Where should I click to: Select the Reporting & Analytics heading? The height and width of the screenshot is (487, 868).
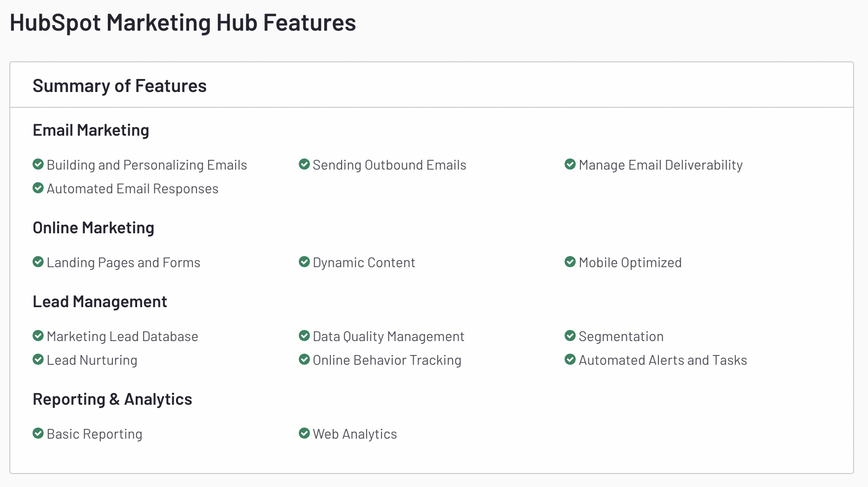click(x=112, y=400)
